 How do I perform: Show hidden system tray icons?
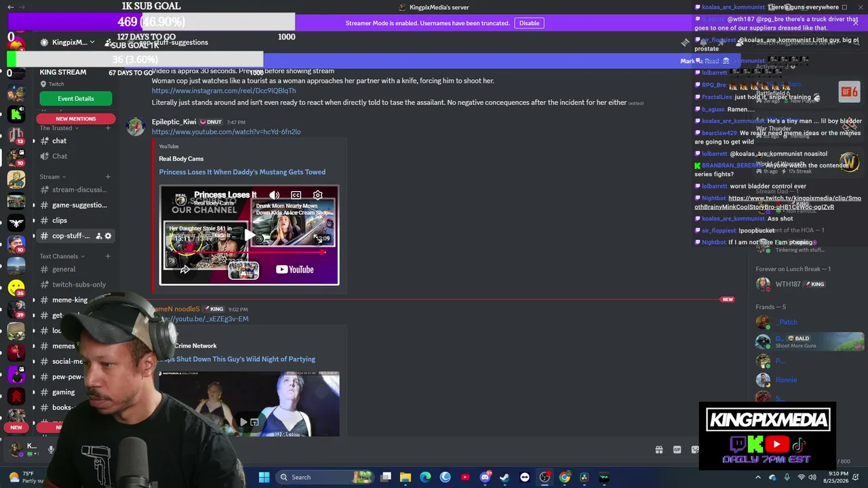tap(758, 477)
